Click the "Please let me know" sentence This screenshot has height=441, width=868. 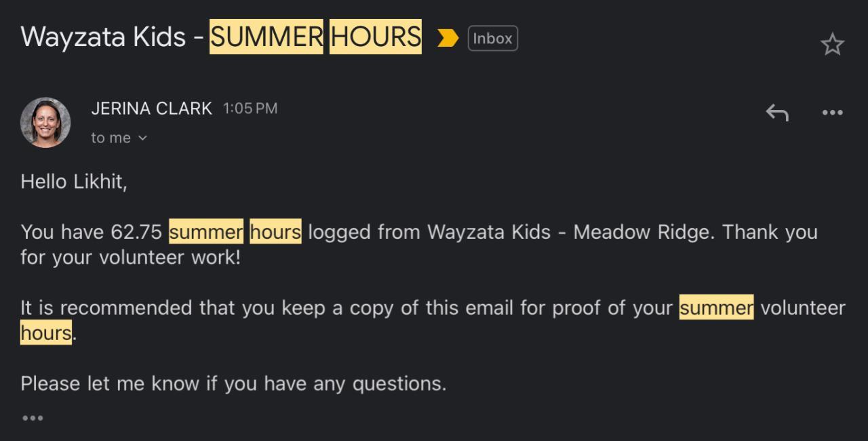[233, 383]
